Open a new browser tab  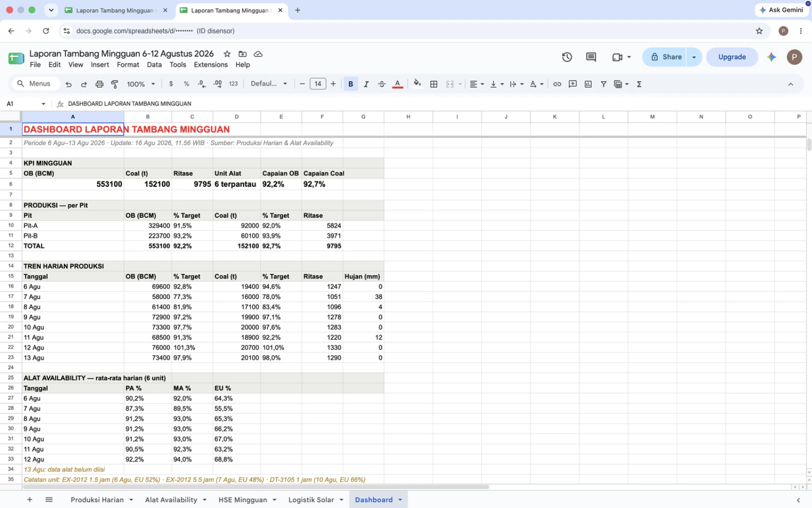click(x=297, y=10)
